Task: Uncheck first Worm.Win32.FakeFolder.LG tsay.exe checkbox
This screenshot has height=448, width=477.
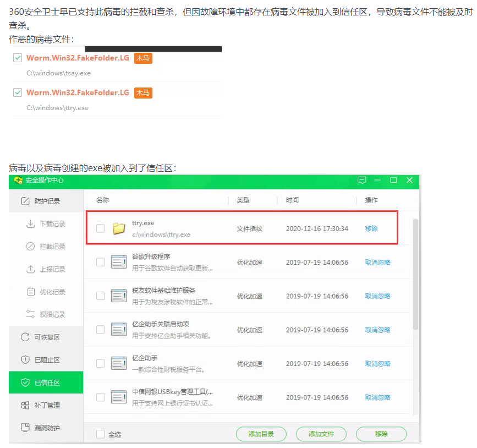Action: 18,58
